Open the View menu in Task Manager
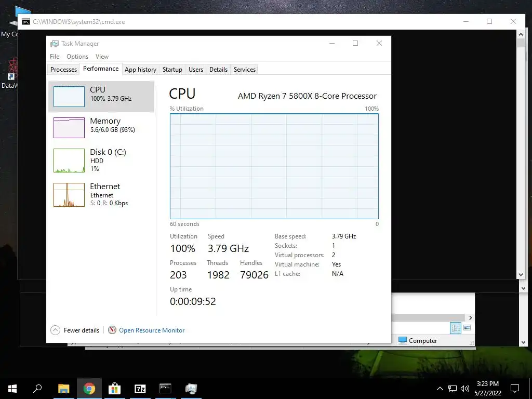 tap(102, 57)
